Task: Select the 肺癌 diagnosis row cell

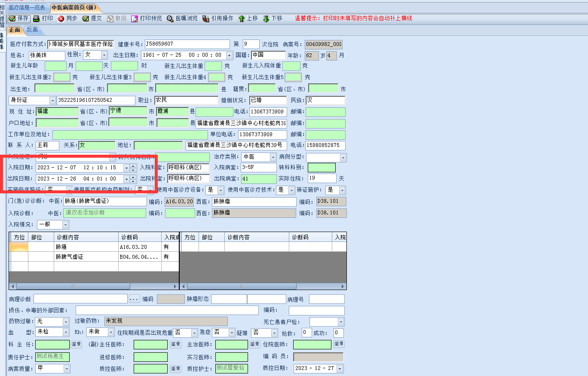Action: pos(86,247)
